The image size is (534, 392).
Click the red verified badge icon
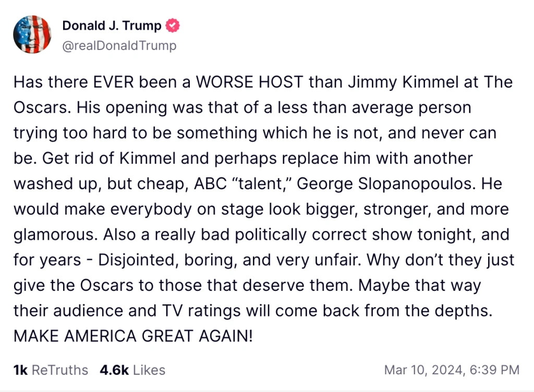[173, 26]
